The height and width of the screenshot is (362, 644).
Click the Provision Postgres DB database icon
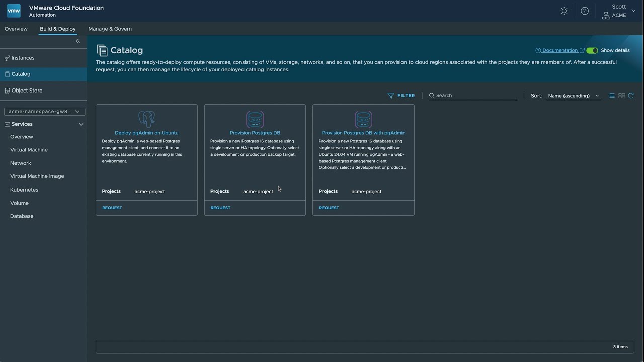tap(255, 119)
